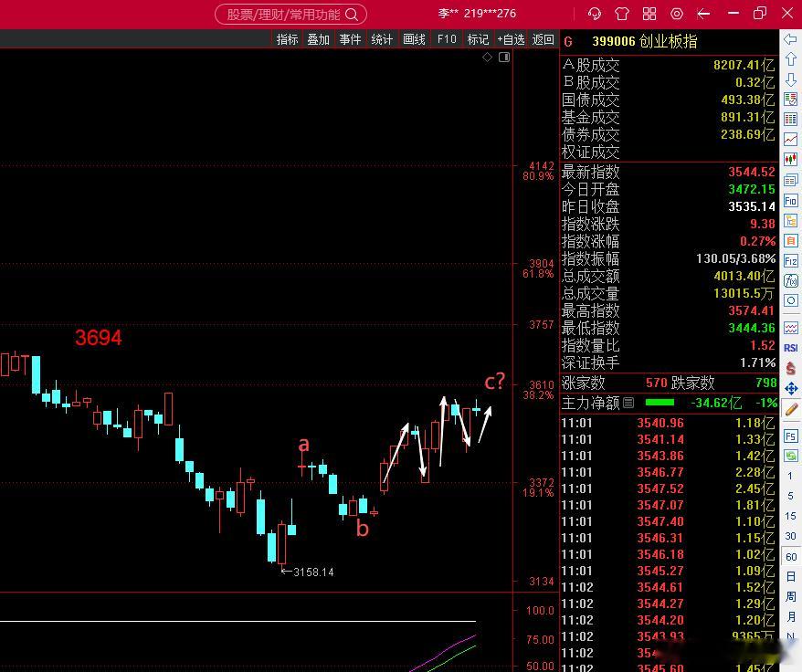Click the 今日开盘 value 3472.15

click(x=752, y=189)
